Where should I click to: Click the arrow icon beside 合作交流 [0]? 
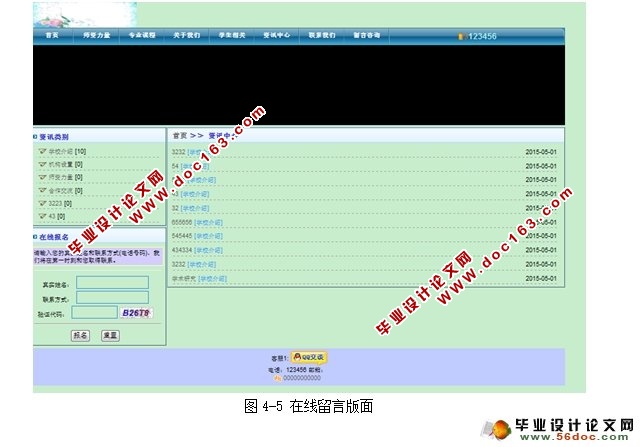click(x=42, y=190)
